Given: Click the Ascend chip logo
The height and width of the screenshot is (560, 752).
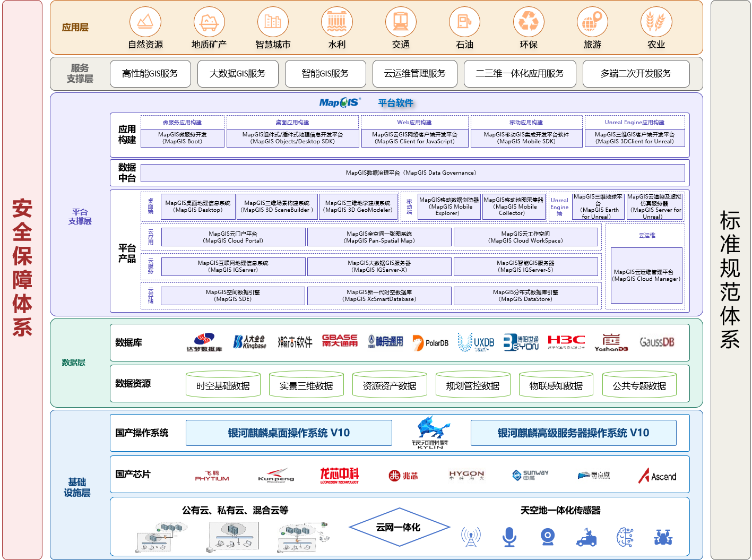Looking at the screenshot, I should pyautogui.click(x=658, y=476).
